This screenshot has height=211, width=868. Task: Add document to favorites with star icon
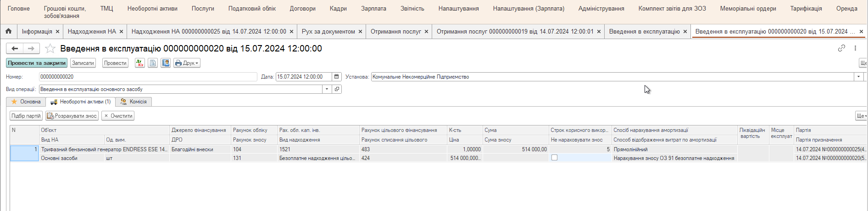[50, 49]
